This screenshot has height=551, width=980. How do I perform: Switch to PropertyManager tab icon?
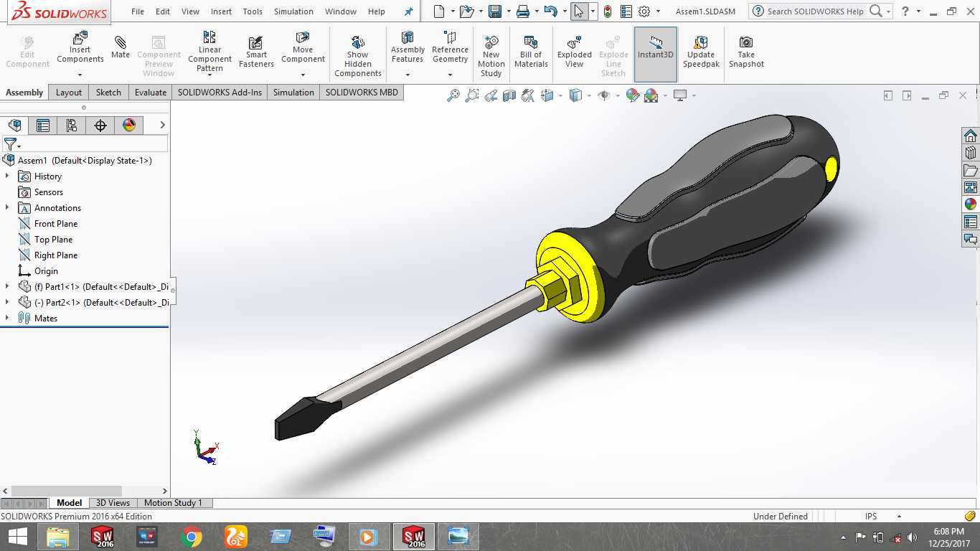[x=43, y=126]
